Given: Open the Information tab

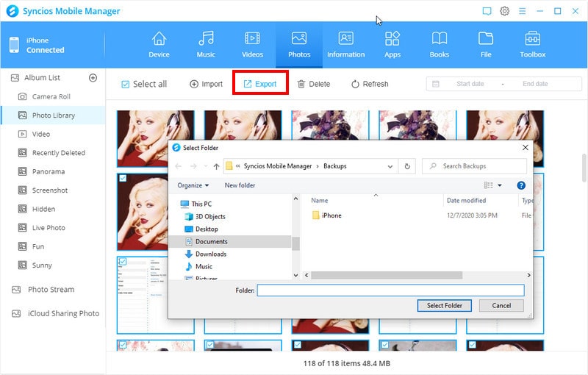Looking at the screenshot, I should coord(345,45).
